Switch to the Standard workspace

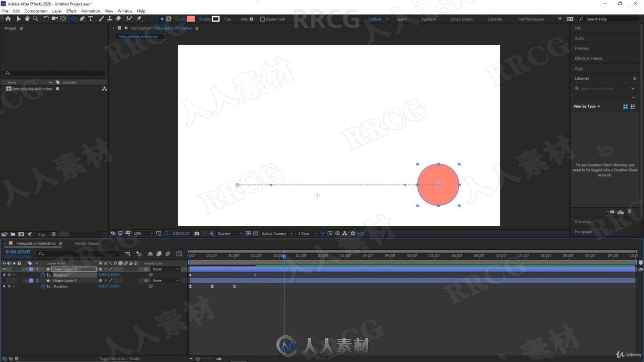(429, 19)
